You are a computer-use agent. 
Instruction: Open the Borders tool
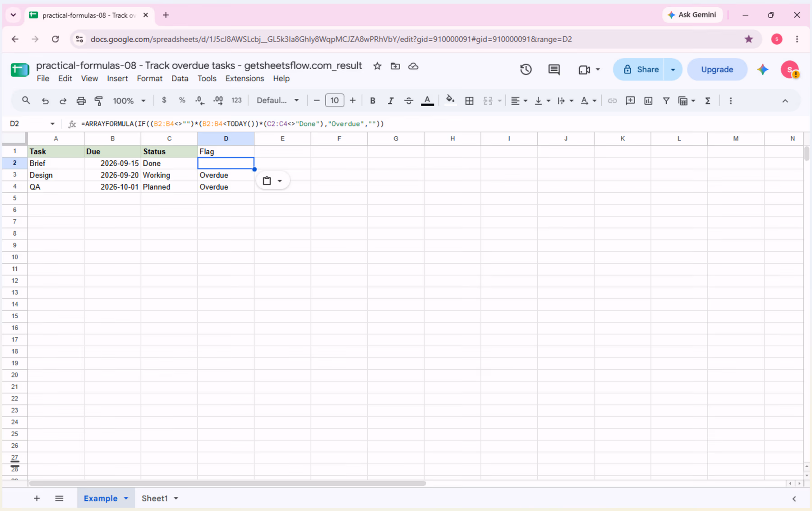469,101
